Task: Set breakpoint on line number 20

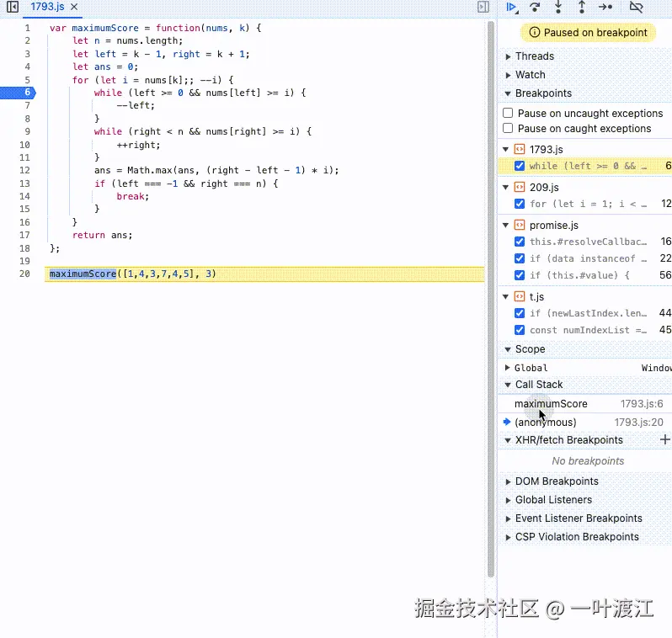Action: point(24,274)
